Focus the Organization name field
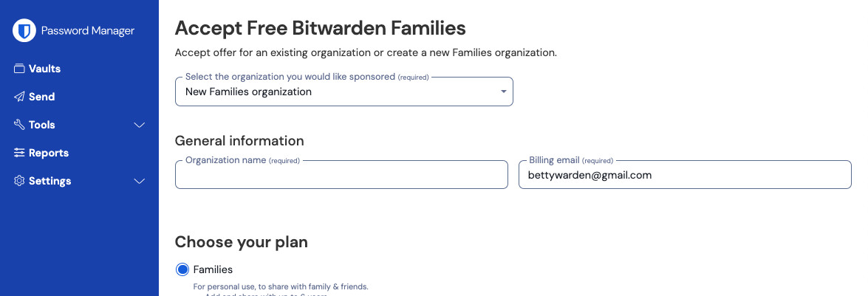 [x=341, y=175]
